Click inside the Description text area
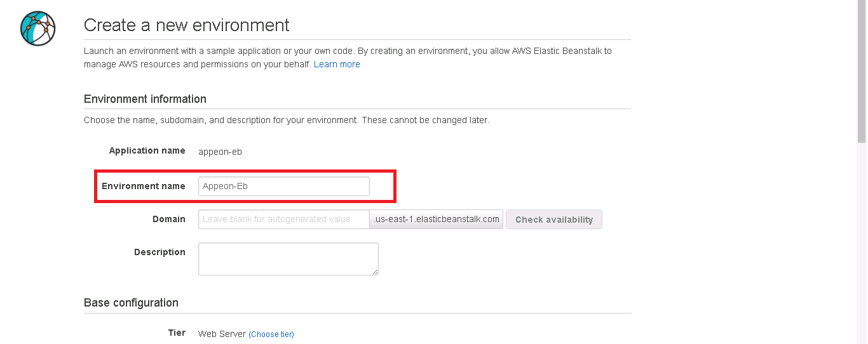Screen dimensions: 868x344 tap(288, 258)
